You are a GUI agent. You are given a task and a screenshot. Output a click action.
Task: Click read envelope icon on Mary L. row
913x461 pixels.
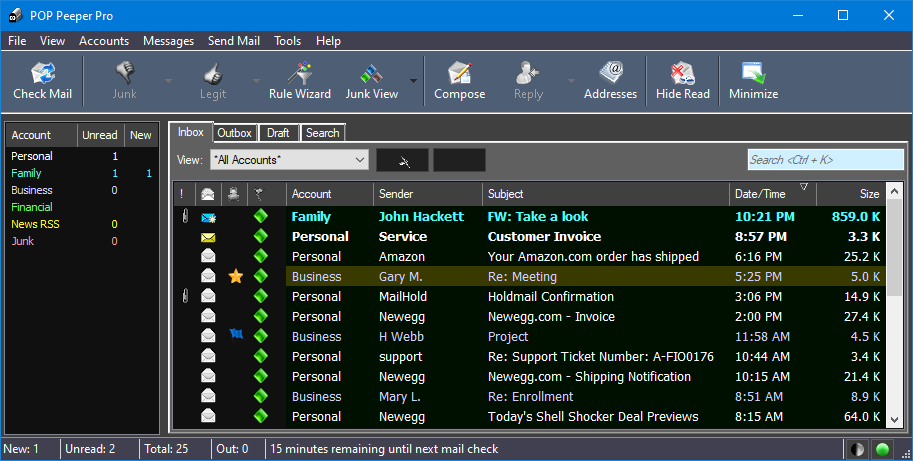click(208, 396)
